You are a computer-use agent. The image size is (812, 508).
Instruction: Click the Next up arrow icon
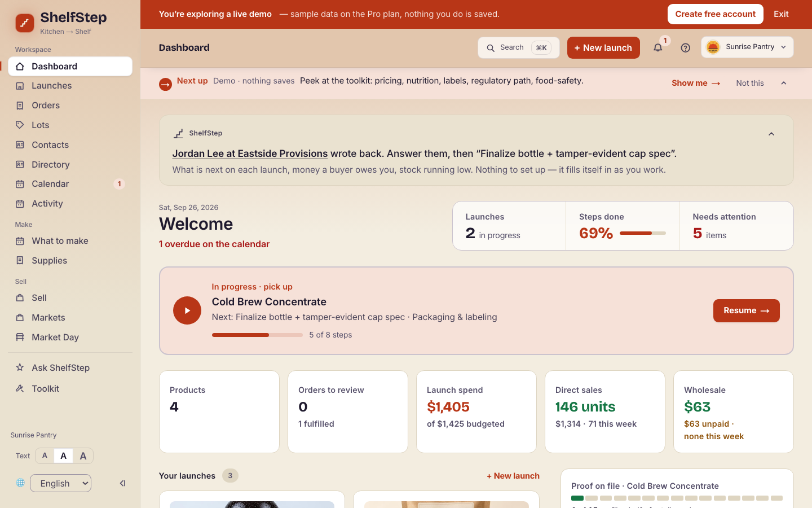(165, 84)
